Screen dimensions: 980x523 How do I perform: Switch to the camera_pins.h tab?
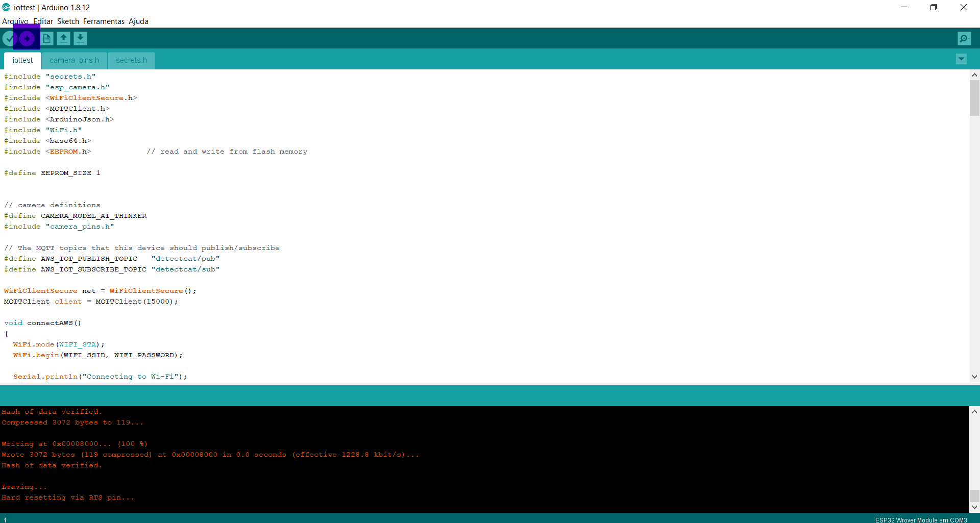tap(74, 60)
